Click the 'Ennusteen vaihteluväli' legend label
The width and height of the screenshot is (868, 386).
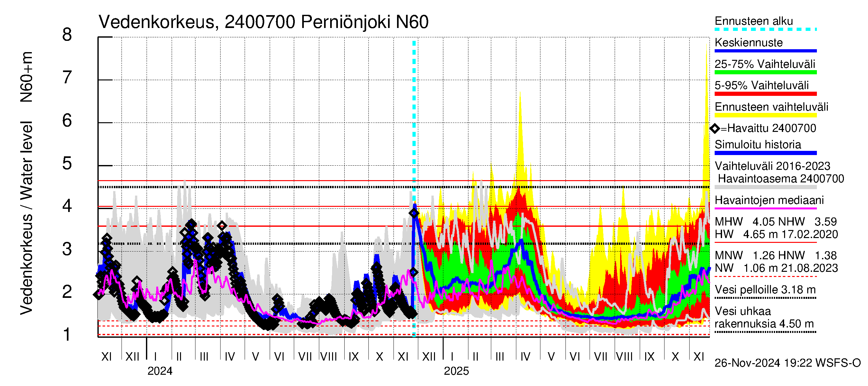[771, 107]
